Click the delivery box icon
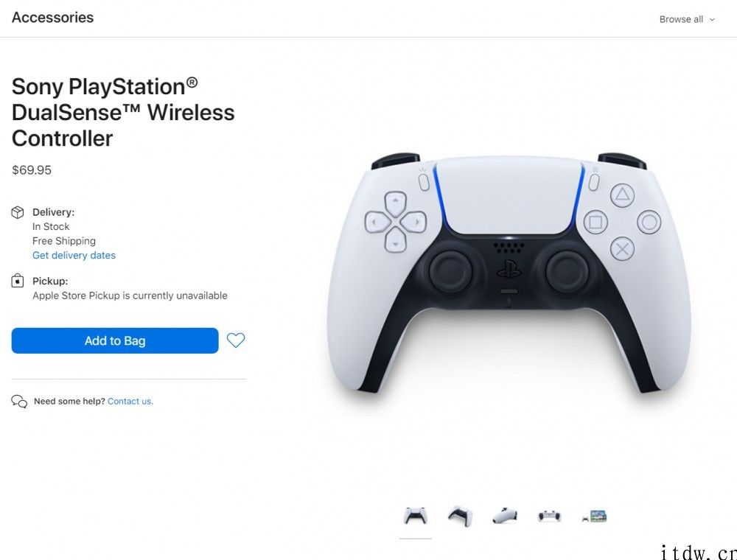The width and height of the screenshot is (737, 560). coord(18,212)
